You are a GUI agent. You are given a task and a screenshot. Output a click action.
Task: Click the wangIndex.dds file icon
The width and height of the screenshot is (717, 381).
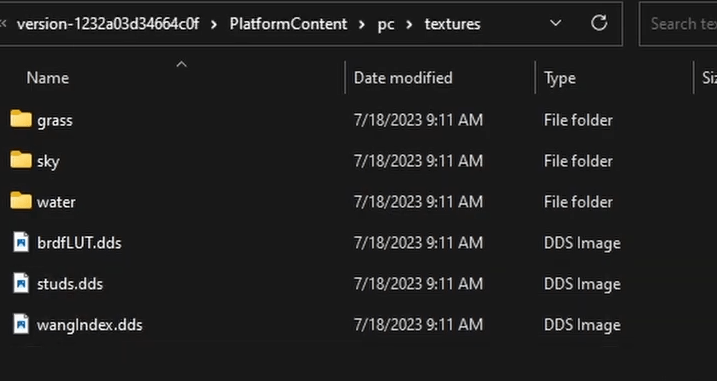coord(21,324)
